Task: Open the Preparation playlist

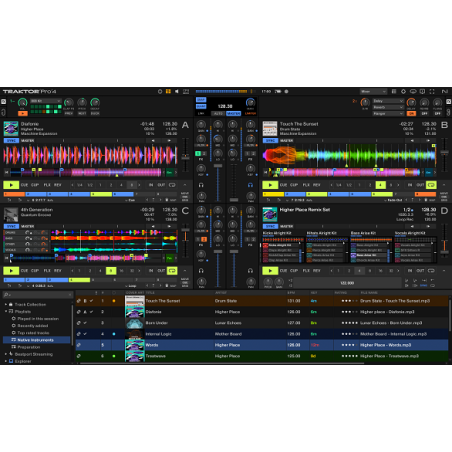Action: [28, 347]
